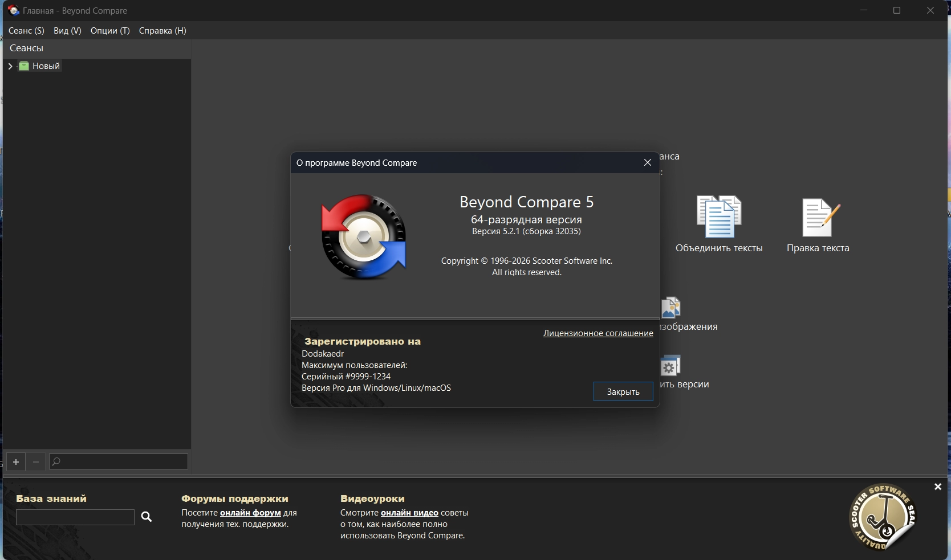Screen dimensions: 951x560
Task: Expand the Новый sessions folder
Action: 10,66
